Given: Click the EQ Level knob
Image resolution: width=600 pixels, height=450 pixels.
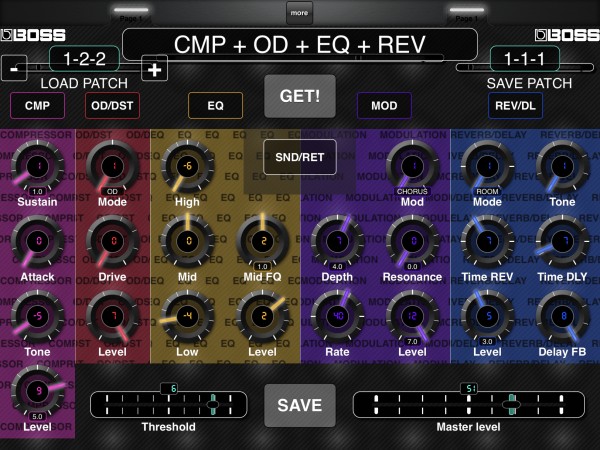Looking at the screenshot, I should tap(262, 316).
